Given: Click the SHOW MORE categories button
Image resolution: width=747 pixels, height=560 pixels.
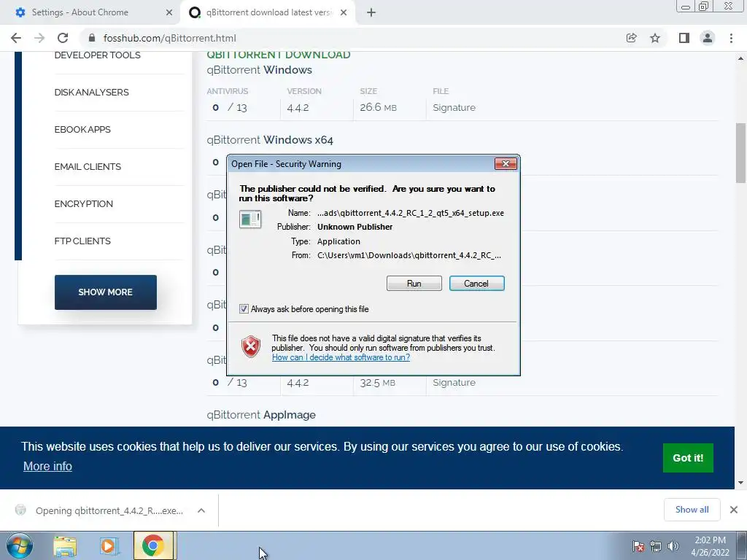Looking at the screenshot, I should click(105, 292).
